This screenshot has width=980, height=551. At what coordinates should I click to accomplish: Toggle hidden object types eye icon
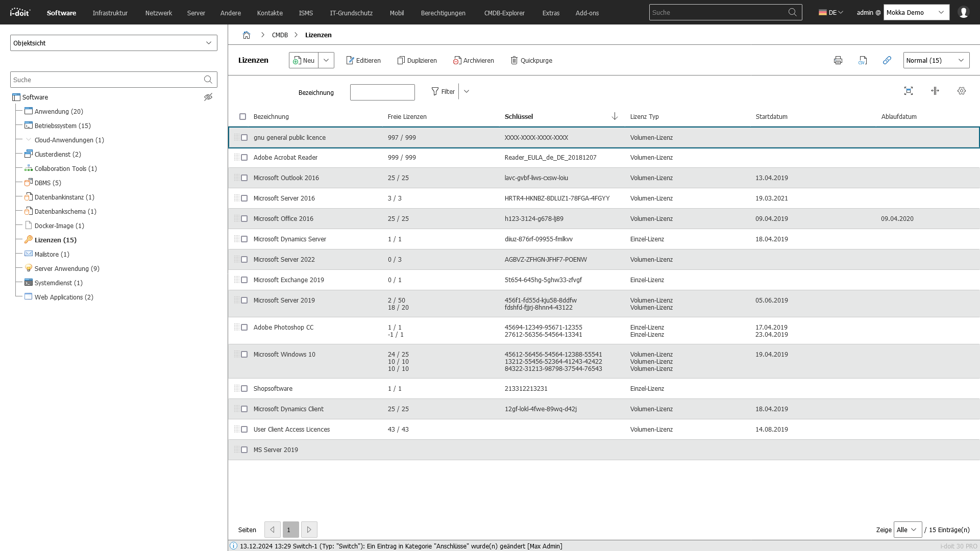[x=208, y=97]
